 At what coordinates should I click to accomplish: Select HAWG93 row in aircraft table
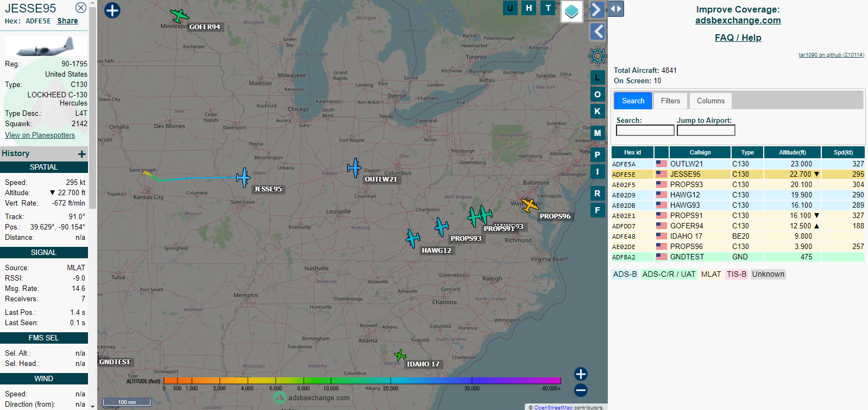coord(738,205)
